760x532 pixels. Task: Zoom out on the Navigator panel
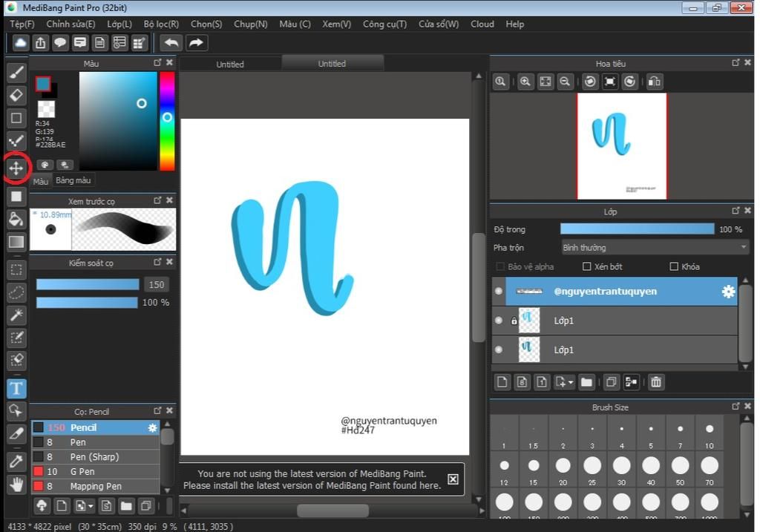pos(565,82)
